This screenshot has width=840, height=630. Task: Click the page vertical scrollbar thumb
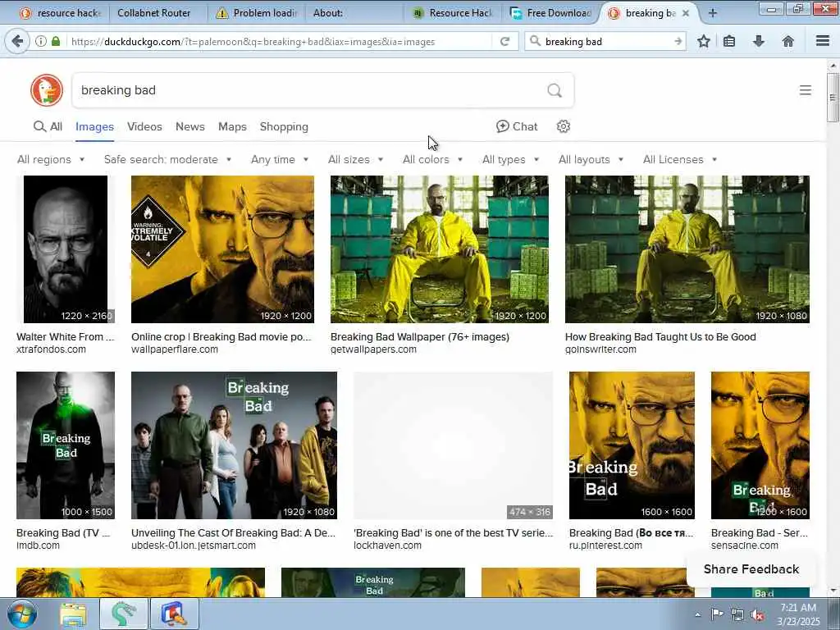[x=833, y=98]
